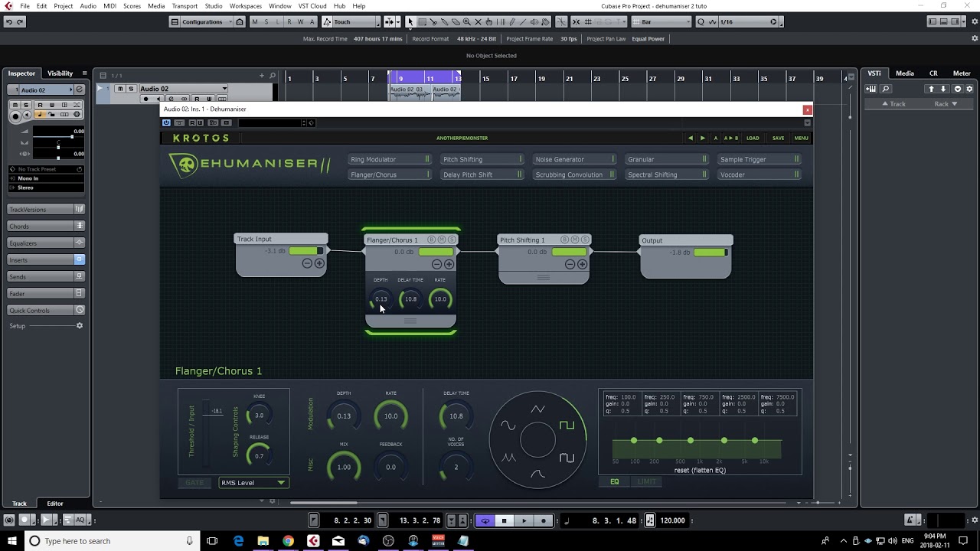Click reset (flatten EQ)
Screen dimensions: 980x551
tap(700, 470)
